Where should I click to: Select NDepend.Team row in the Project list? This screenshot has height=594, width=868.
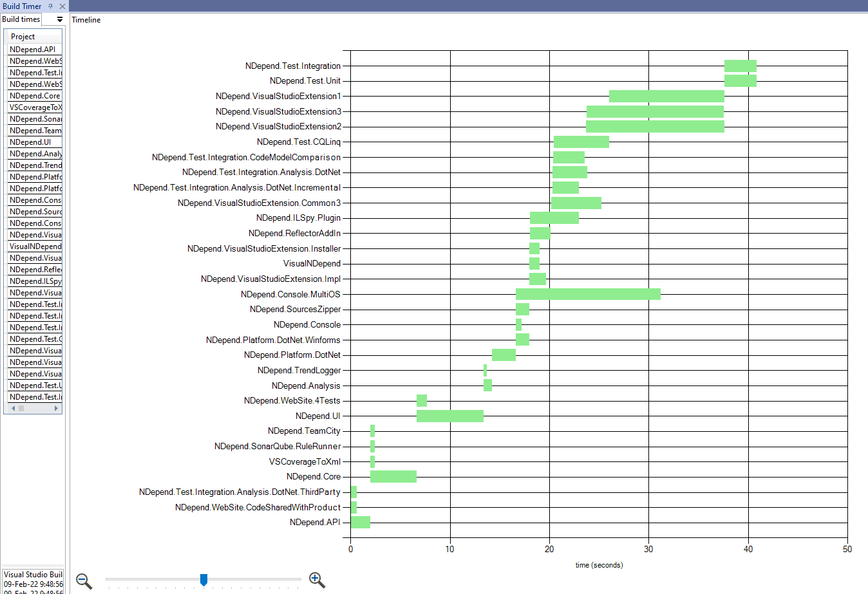click(x=35, y=131)
